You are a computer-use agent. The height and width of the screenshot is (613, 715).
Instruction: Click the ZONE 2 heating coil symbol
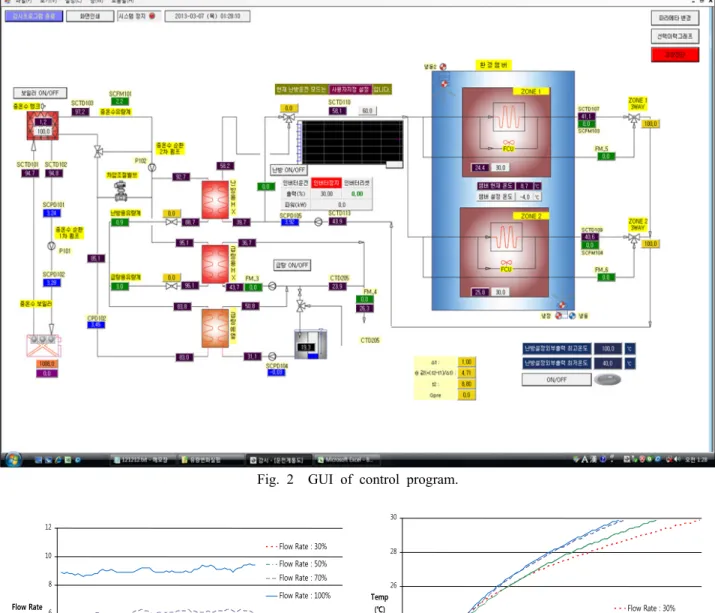point(506,237)
